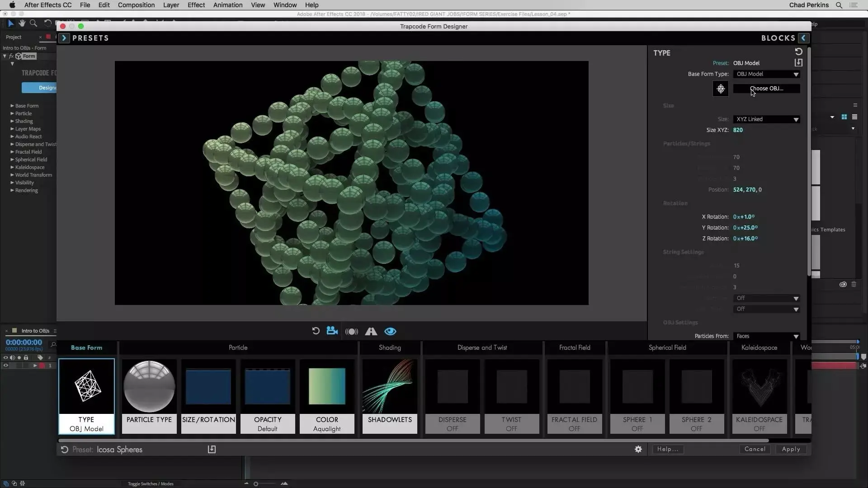Screen dimensions: 868x488
Task: Toggle layer 1 visibility eye in timeline
Action: coord(5,366)
